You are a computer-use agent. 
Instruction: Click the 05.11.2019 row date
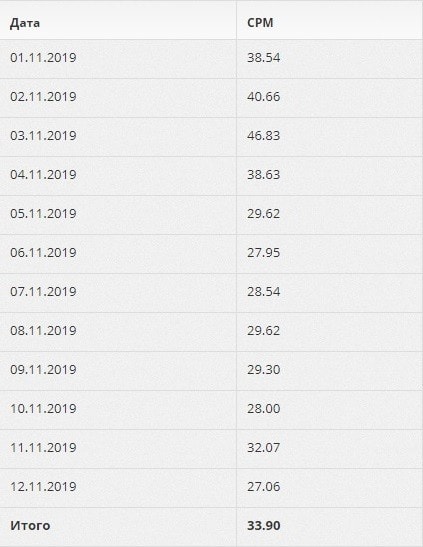coord(43,214)
